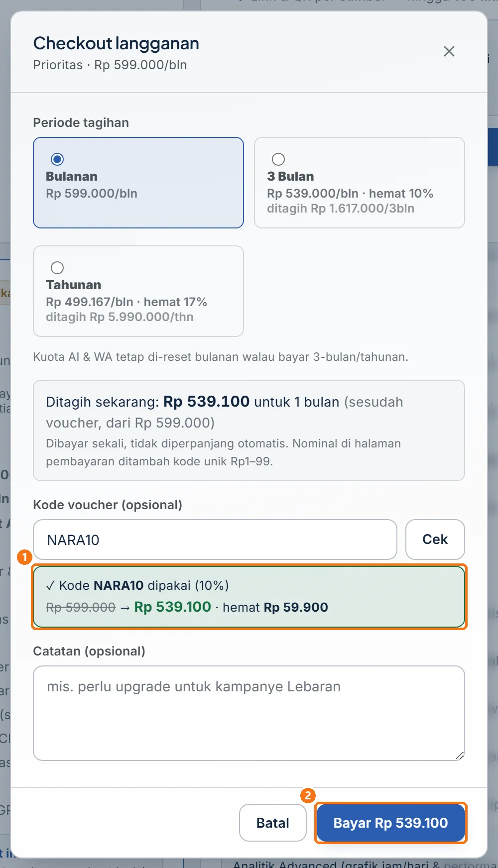Click 'Rp 539.000/bln · hemat 10%' text
The height and width of the screenshot is (868, 498).
click(x=350, y=194)
